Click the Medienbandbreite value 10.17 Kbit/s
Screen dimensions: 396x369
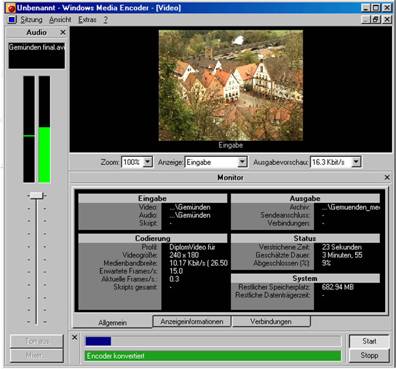(198, 263)
